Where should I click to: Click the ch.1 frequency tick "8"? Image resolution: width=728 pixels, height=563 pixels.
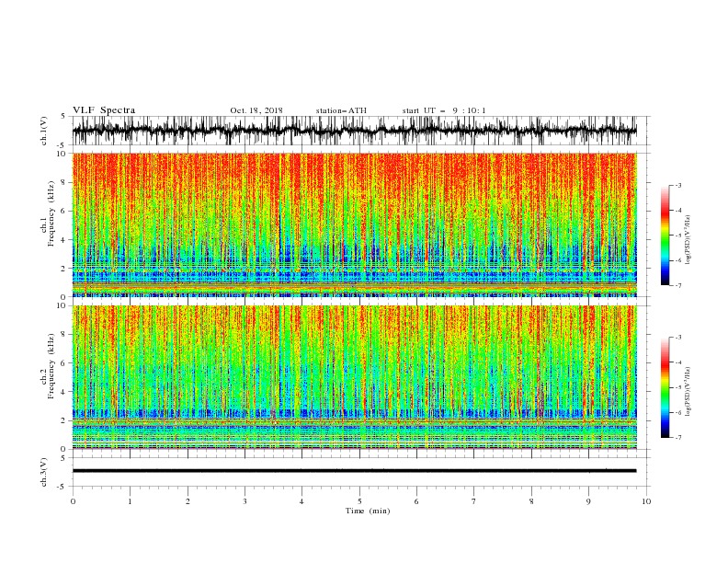63,182
